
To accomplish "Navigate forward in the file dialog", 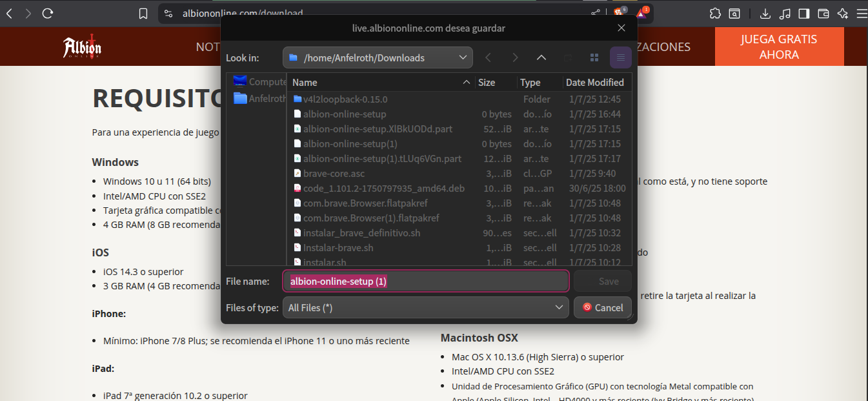I will pyautogui.click(x=515, y=57).
